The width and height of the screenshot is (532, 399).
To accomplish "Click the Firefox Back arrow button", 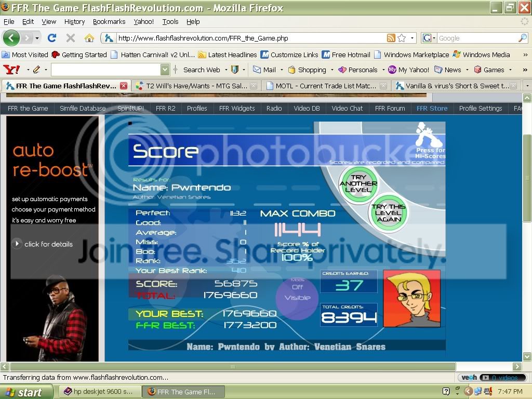I will pyautogui.click(x=11, y=38).
